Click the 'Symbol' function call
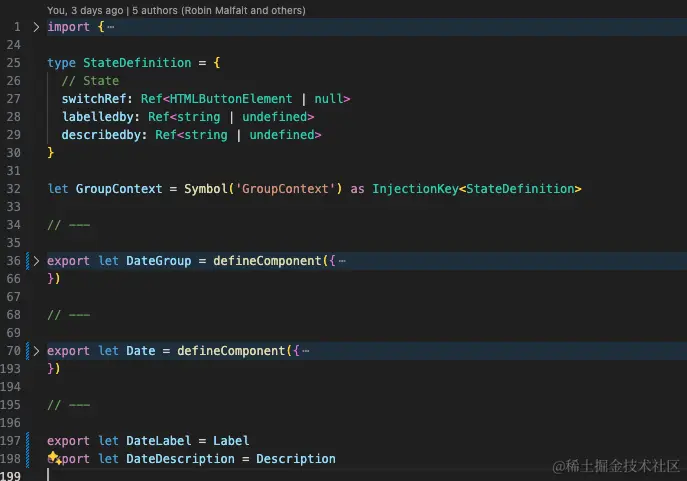Viewport: 687px width, 481px height. [x=206, y=189]
